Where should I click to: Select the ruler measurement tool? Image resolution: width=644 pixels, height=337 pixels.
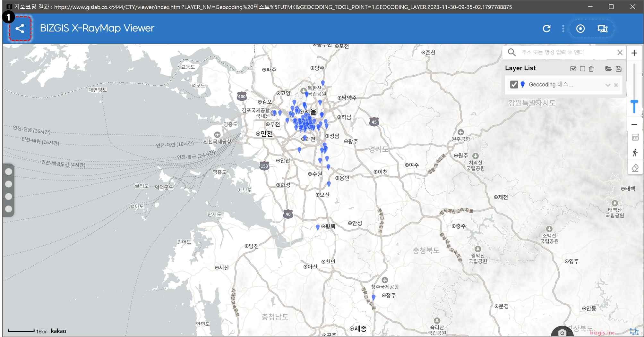(x=635, y=138)
